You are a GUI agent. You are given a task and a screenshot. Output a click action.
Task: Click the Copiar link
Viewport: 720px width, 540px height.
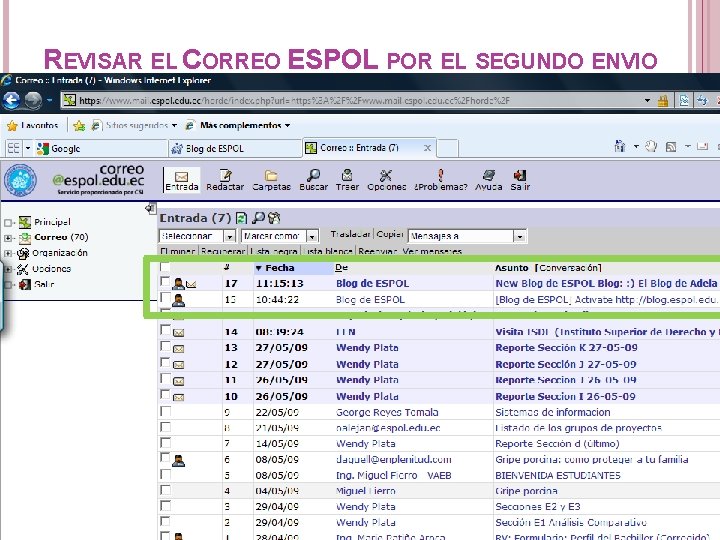click(x=390, y=235)
